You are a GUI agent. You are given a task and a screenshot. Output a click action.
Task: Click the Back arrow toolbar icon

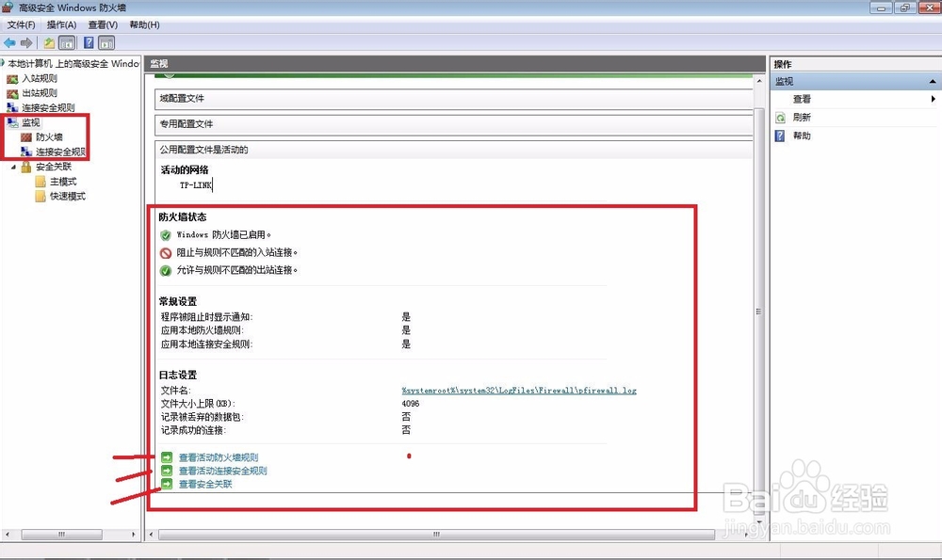pos(9,42)
